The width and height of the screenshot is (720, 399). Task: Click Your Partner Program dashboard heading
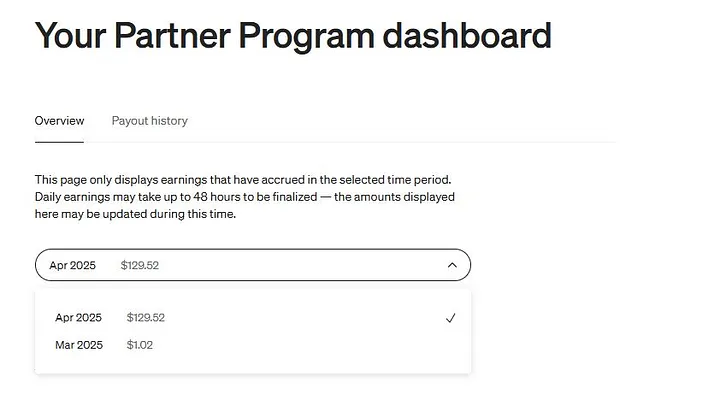(293, 35)
